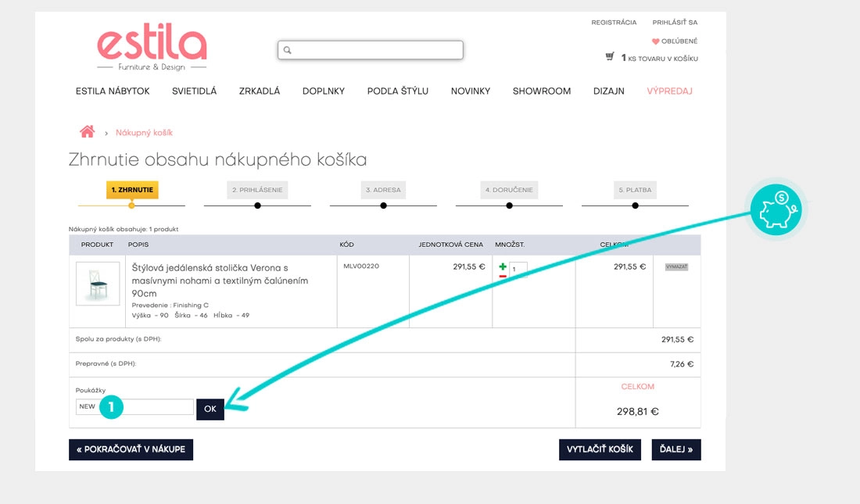Viewport: 860px width, 504px height.
Task: Click the magnifier icon in search box
Action: point(288,50)
